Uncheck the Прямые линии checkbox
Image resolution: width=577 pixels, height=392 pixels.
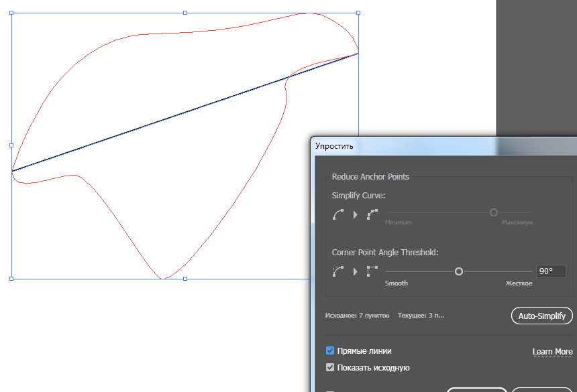click(330, 350)
